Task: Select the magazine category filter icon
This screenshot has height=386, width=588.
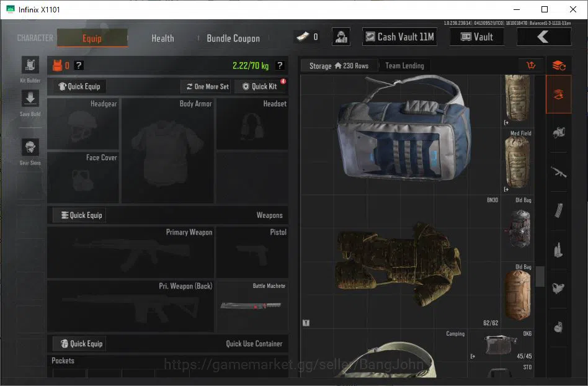Action: point(559,211)
